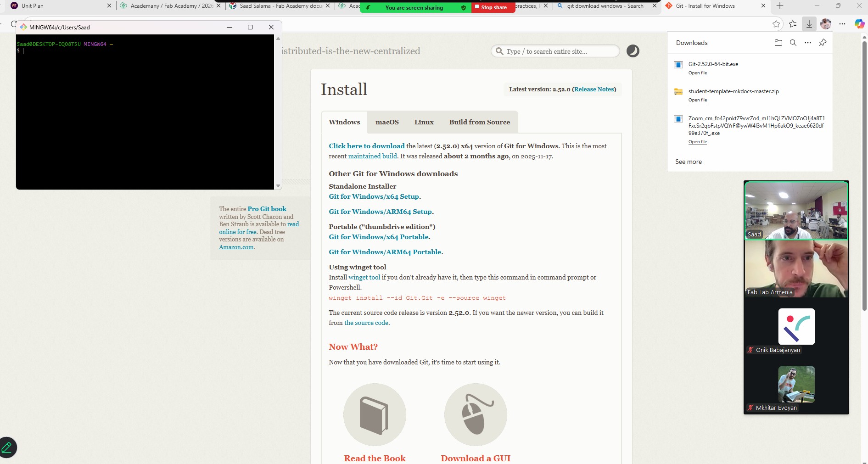Open the source code link
Image resolution: width=868 pixels, height=464 pixels.
(x=366, y=323)
